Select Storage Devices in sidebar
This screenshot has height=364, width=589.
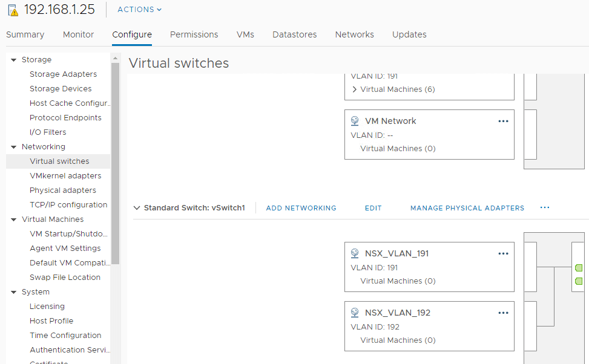(61, 88)
